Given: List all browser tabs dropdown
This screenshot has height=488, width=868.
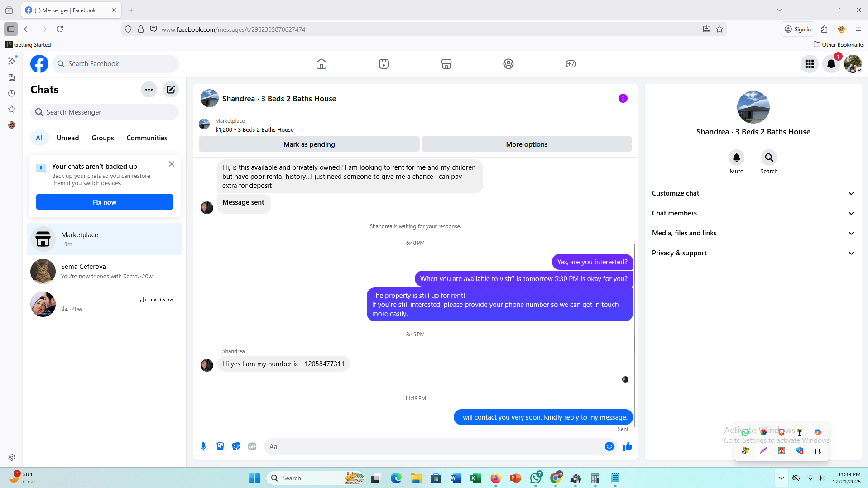Looking at the screenshot, I should [x=780, y=10].
